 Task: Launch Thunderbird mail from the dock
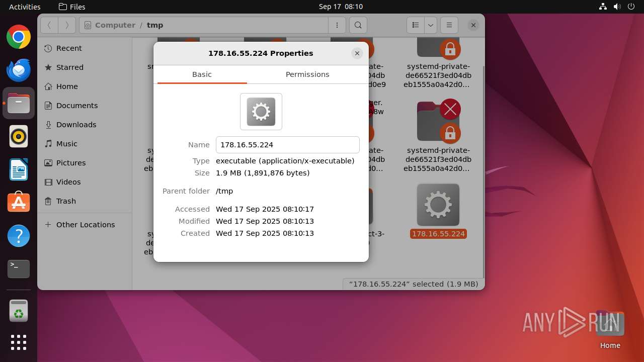[19, 70]
